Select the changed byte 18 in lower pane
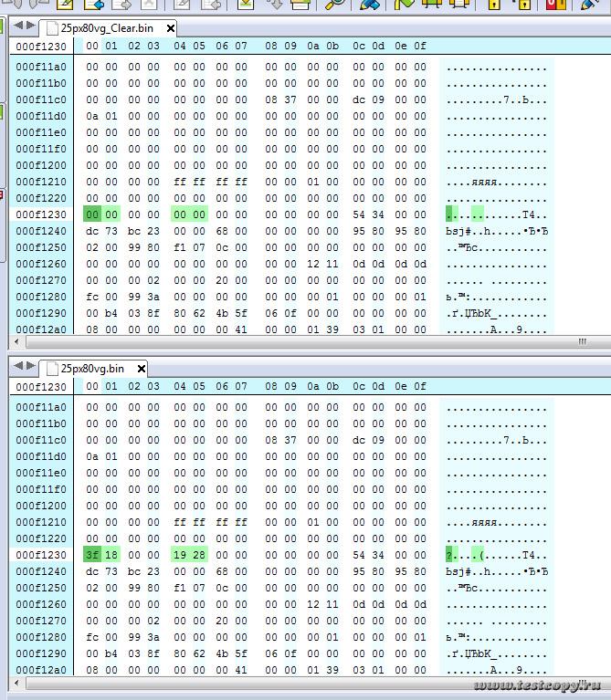This screenshot has width=611, height=700. click(111, 555)
